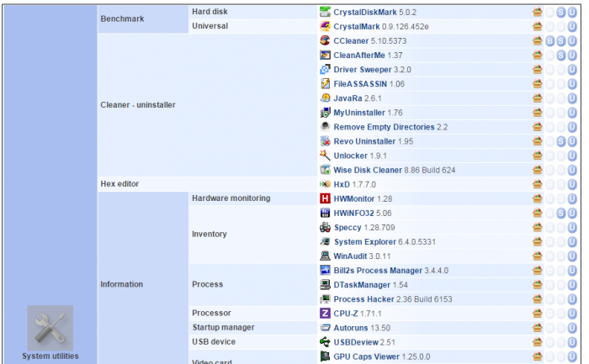Click the Revo Uninstaller icon
589x364 pixels.
(325, 140)
